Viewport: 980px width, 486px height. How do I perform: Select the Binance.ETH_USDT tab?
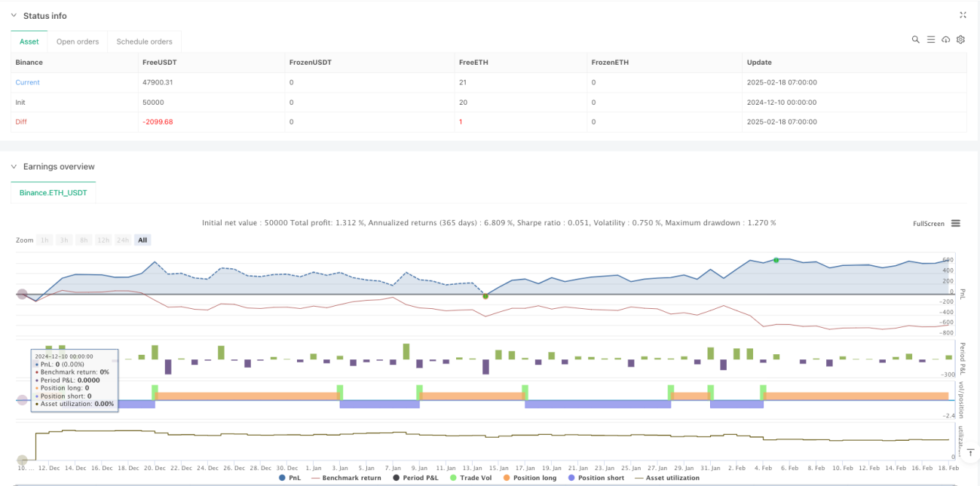pos(53,194)
